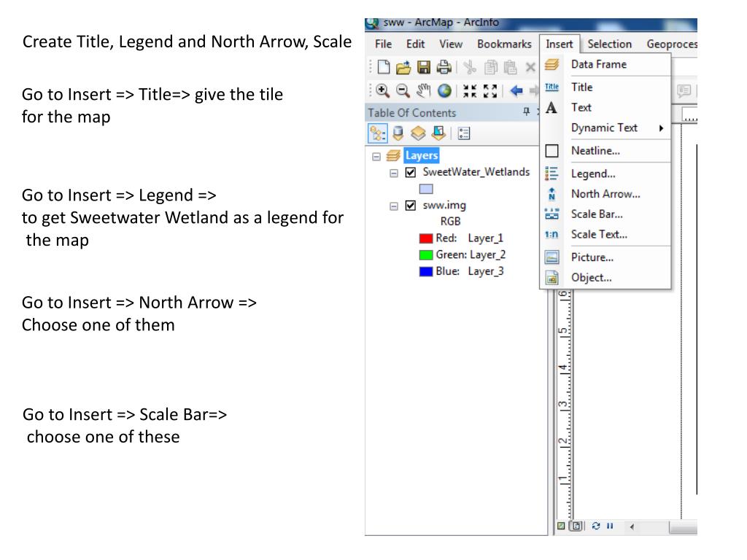Click the 1:n Scale Text icon
747x560 pixels.
pos(551,234)
